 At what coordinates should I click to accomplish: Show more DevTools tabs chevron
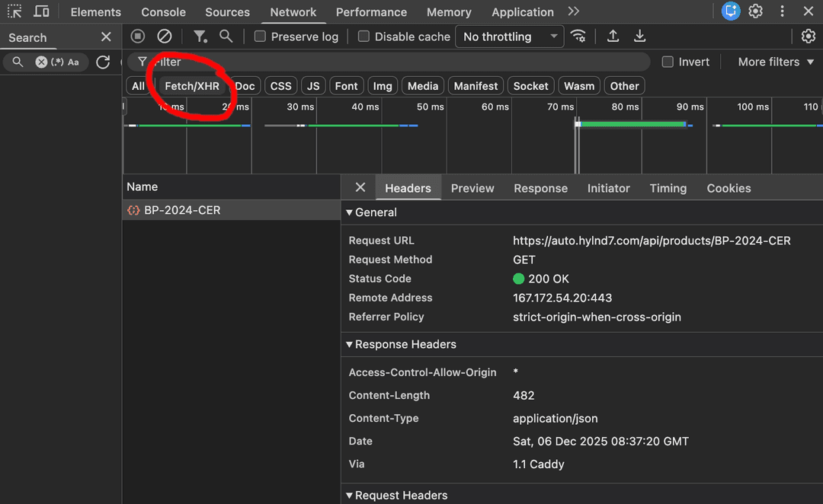pos(573,11)
